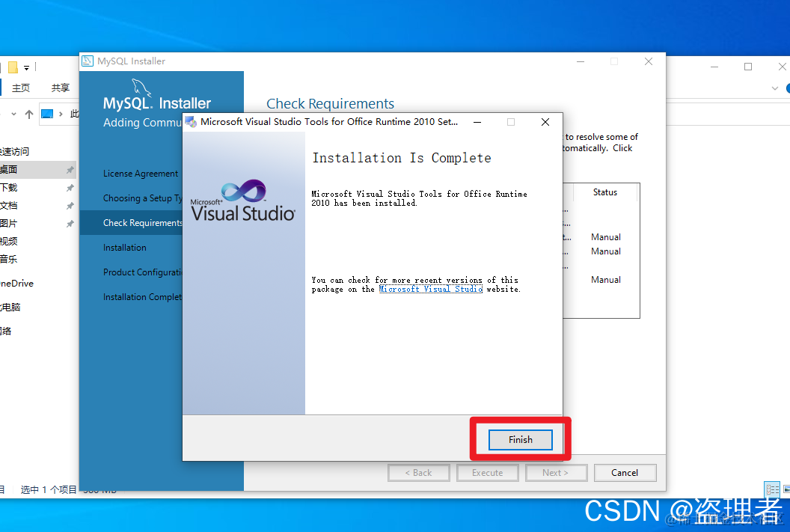Image resolution: width=790 pixels, height=532 pixels.
Task: Click the MySQL dolphin logo
Action: (141, 87)
